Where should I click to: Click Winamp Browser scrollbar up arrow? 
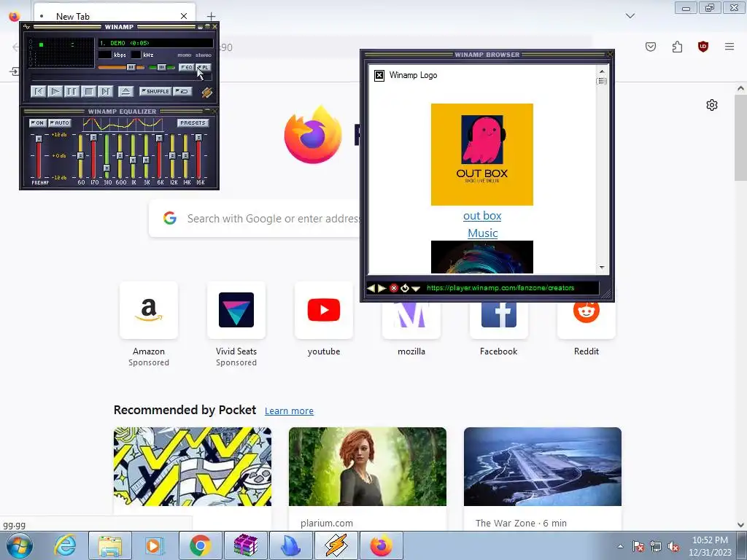pyautogui.click(x=602, y=71)
